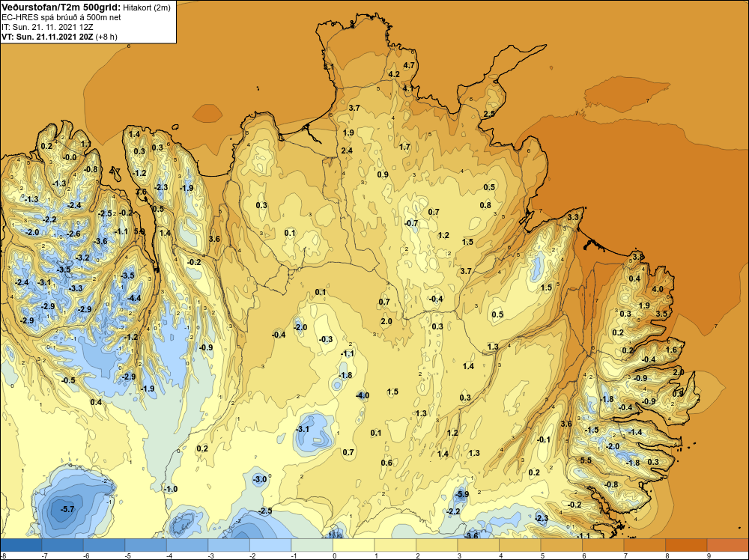Select the '-0.7' temperature value
Screen dimensions: 749x560
[411, 223]
